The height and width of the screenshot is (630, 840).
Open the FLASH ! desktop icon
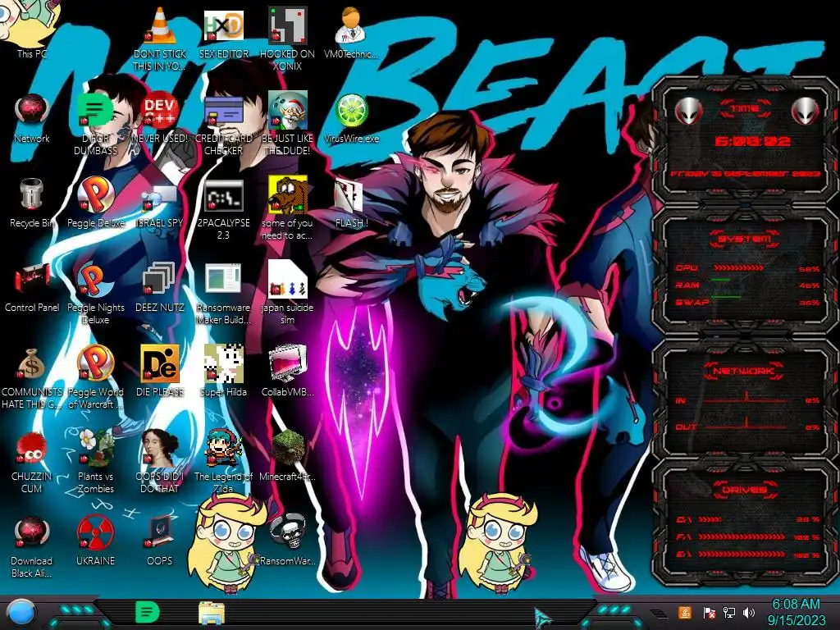point(349,195)
